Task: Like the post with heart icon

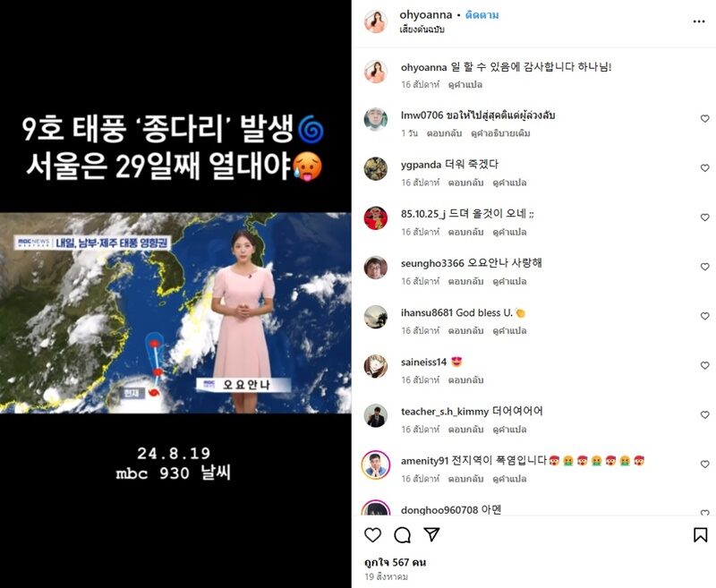Action: 372,534
